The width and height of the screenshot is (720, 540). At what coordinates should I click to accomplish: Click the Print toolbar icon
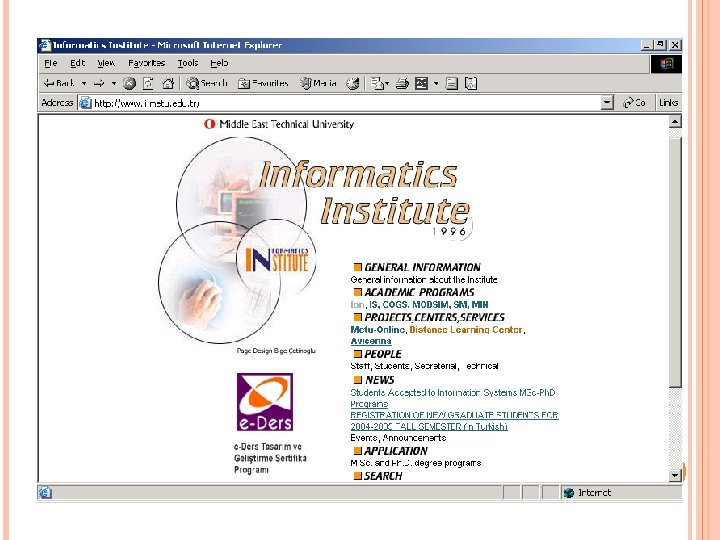[x=402, y=83]
